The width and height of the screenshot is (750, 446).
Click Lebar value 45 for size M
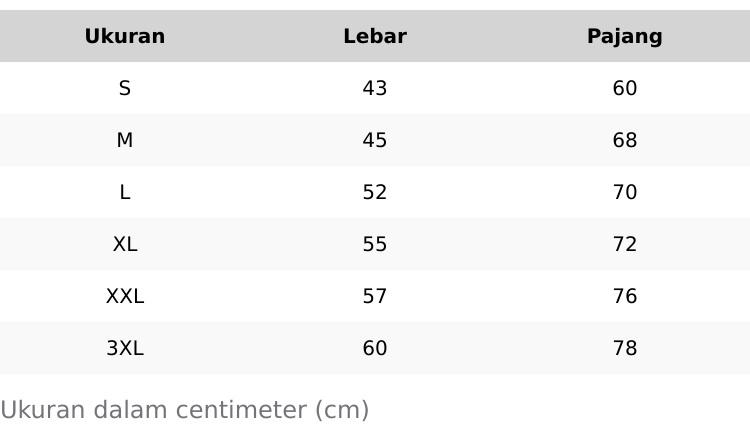pos(375,140)
